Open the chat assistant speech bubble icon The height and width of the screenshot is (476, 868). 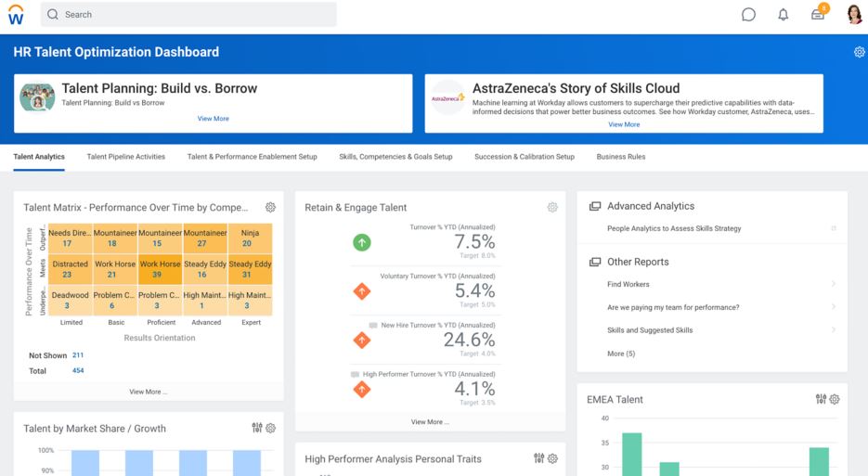coord(748,15)
